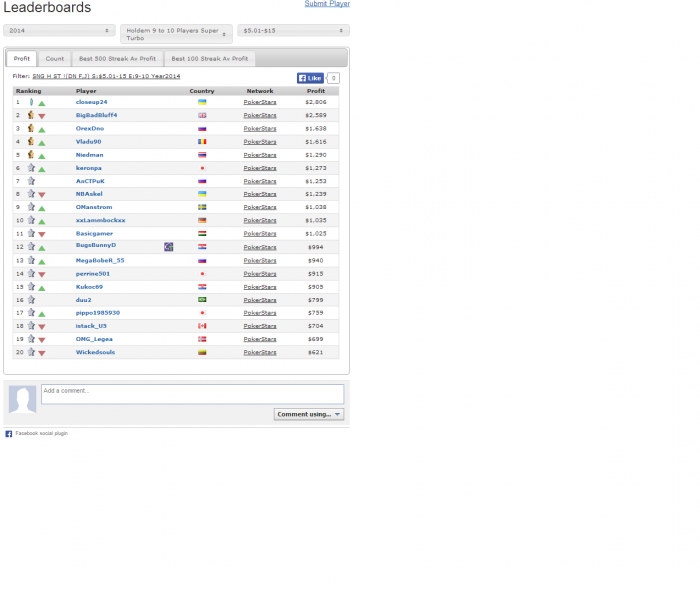
Task: Open Basicgamer player profile
Action: (x=94, y=233)
